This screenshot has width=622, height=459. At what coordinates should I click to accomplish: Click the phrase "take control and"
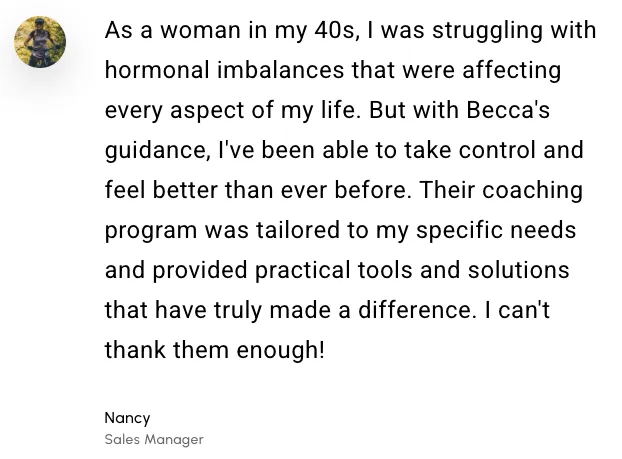click(x=493, y=150)
